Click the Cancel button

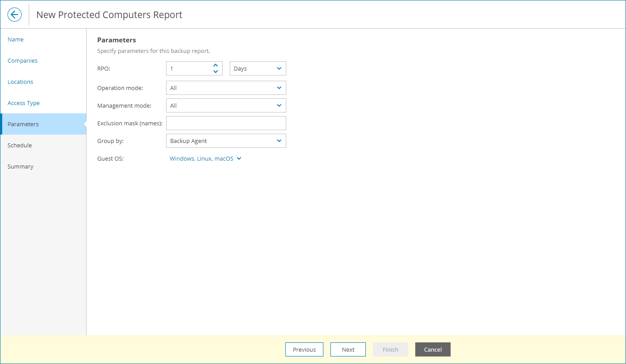[x=433, y=349]
